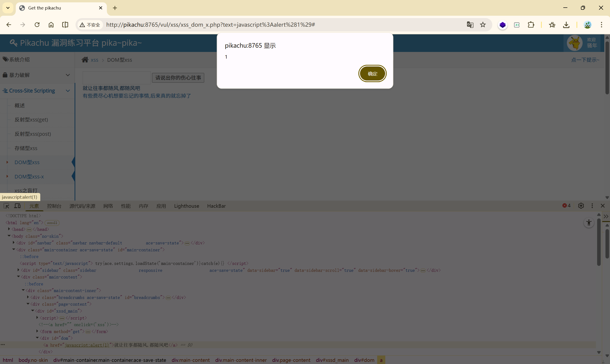Open the browser extensions puzzle icon

click(x=531, y=25)
